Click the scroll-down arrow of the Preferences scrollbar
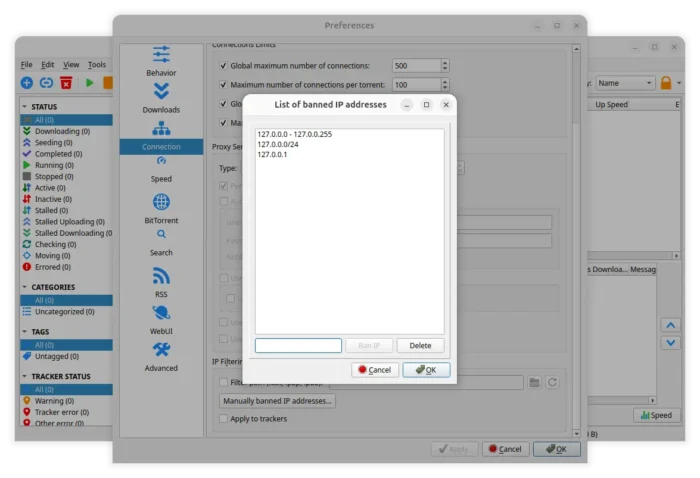 [576, 433]
